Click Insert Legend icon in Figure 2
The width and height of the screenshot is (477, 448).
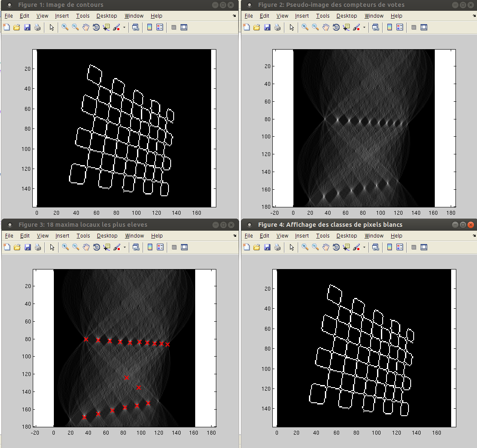pyautogui.click(x=399, y=27)
